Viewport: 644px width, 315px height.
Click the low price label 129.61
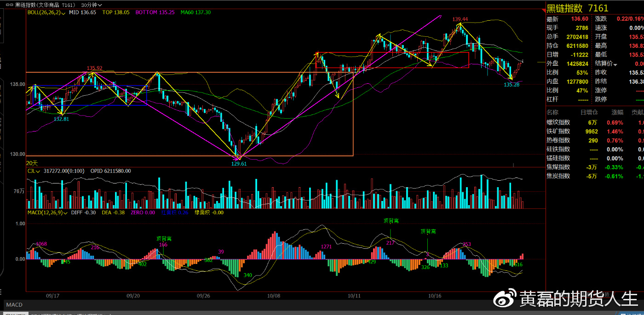click(x=239, y=163)
